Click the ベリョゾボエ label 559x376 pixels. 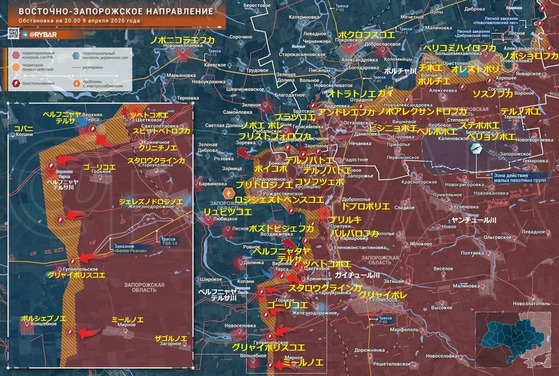(x=491, y=136)
